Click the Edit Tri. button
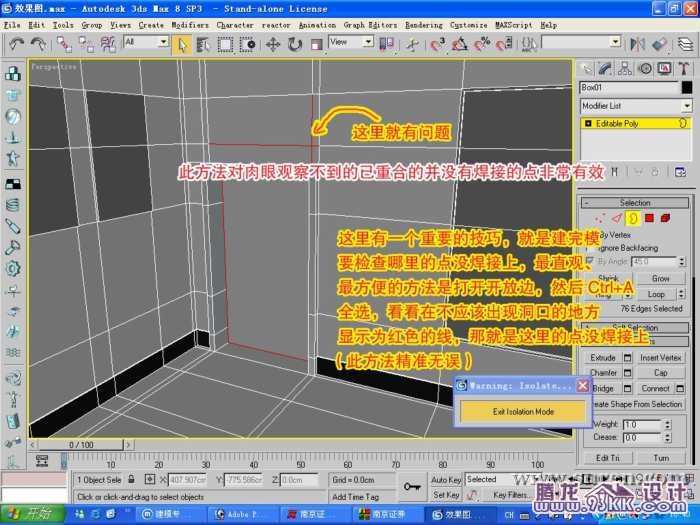Image resolution: width=700 pixels, height=525 pixels. pyautogui.click(x=608, y=458)
